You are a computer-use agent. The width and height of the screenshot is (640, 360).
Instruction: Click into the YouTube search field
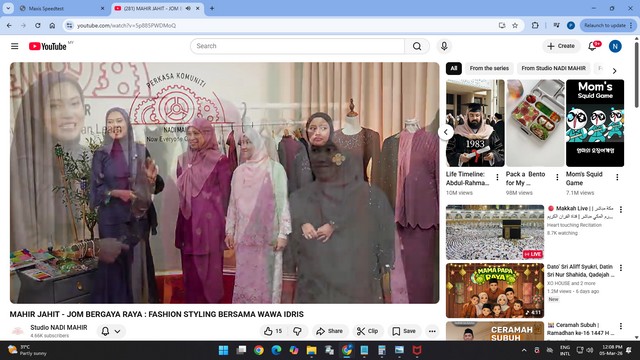297,46
